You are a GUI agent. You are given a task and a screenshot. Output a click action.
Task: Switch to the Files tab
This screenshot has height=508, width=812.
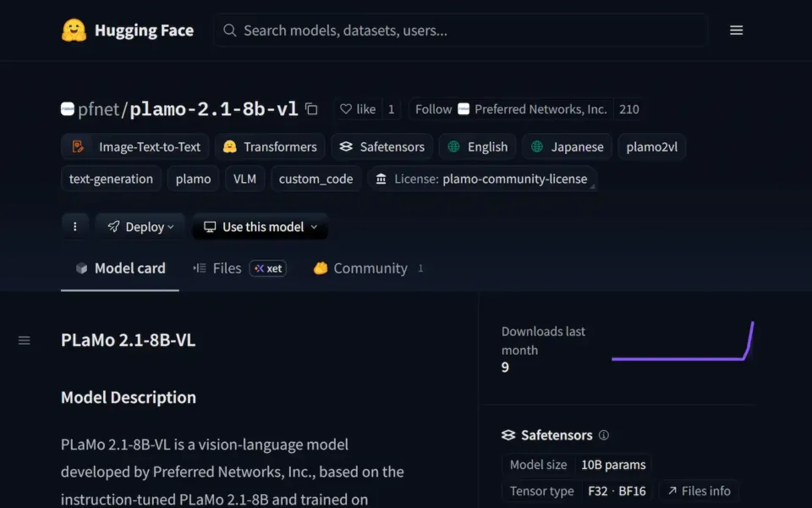coord(218,268)
